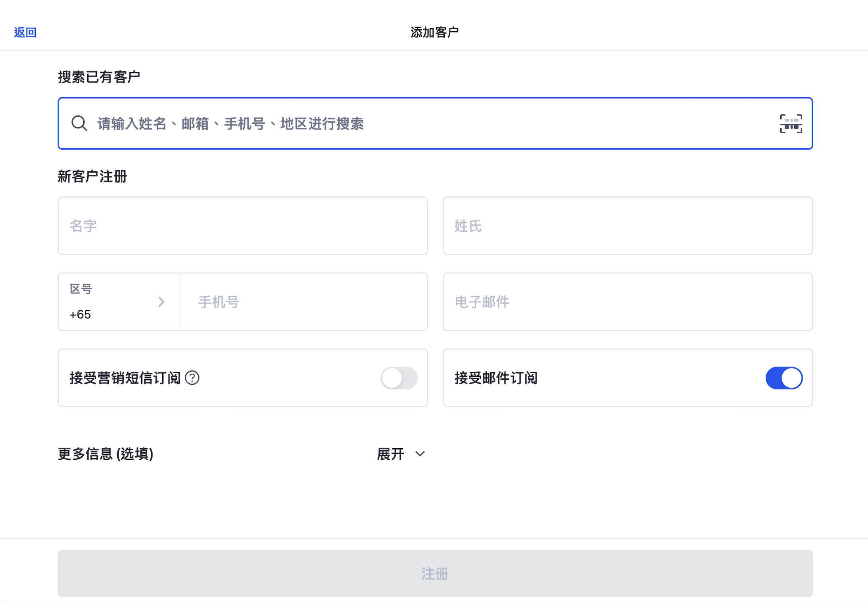The image size is (868, 603).
Task: Enable the 接受营销短信订阅 toggle
Action: click(x=399, y=378)
